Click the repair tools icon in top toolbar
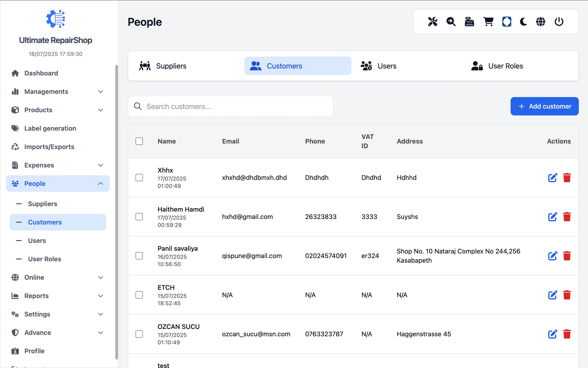 pyautogui.click(x=433, y=22)
